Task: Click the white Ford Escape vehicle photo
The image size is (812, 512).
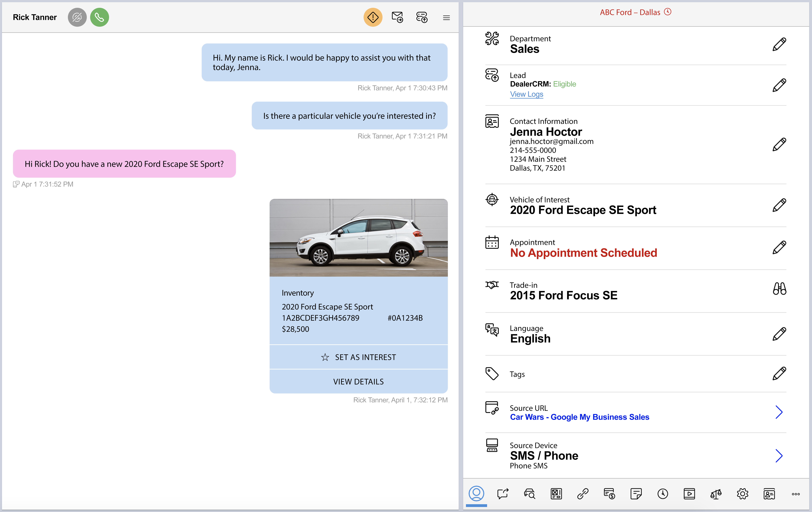Action: [358, 237]
